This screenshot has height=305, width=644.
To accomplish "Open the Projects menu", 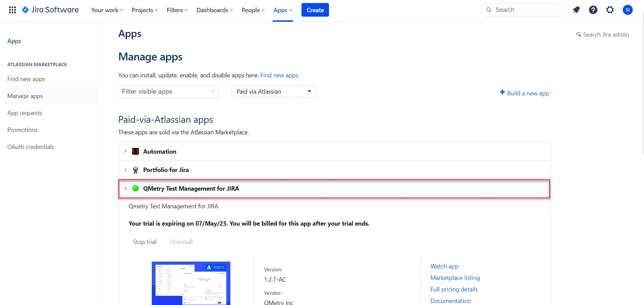I will click(145, 10).
